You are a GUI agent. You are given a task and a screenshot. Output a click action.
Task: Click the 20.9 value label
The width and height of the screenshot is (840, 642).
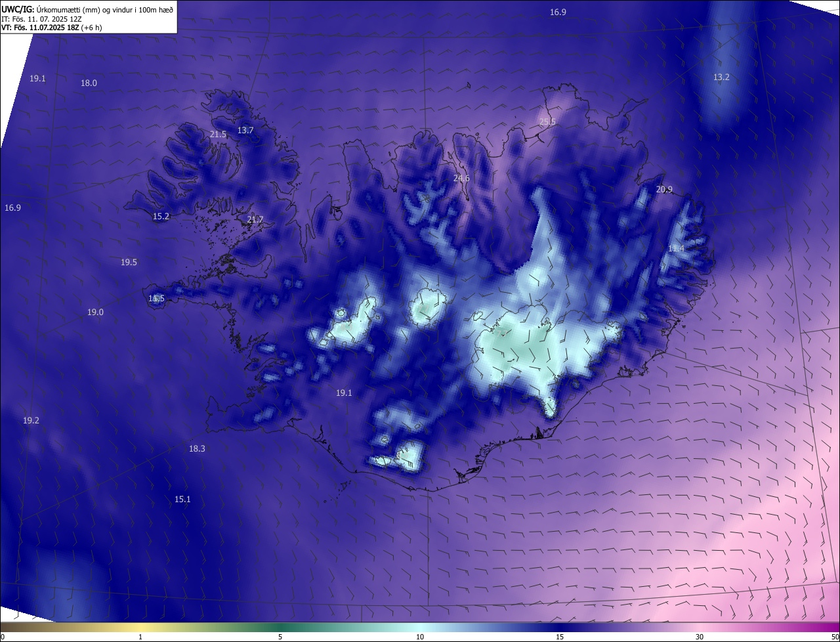[664, 190]
